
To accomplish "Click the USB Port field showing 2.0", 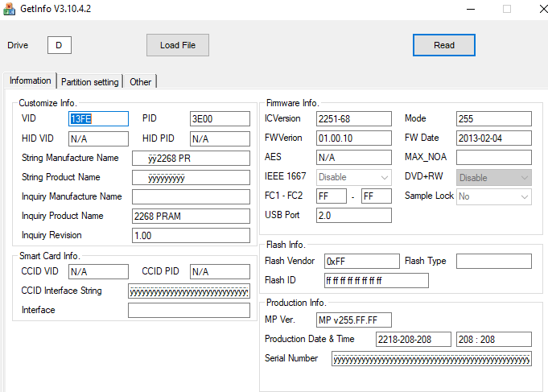I will click(x=354, y=216).
